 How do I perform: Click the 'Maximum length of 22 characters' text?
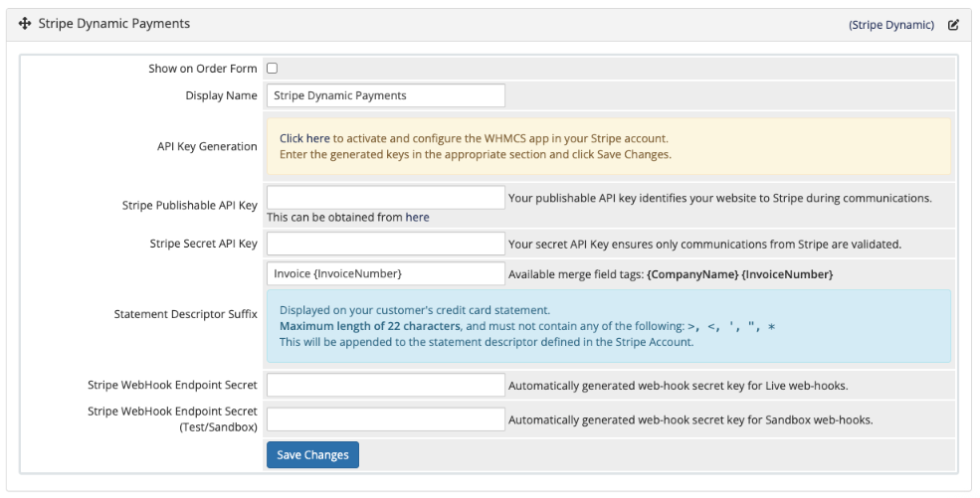(369, 326)
